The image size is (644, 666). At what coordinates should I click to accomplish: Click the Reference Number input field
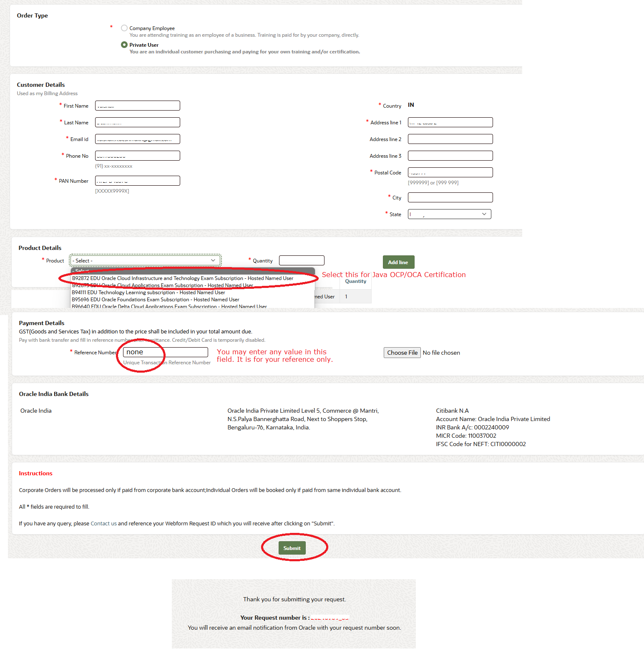click(166, 352)
